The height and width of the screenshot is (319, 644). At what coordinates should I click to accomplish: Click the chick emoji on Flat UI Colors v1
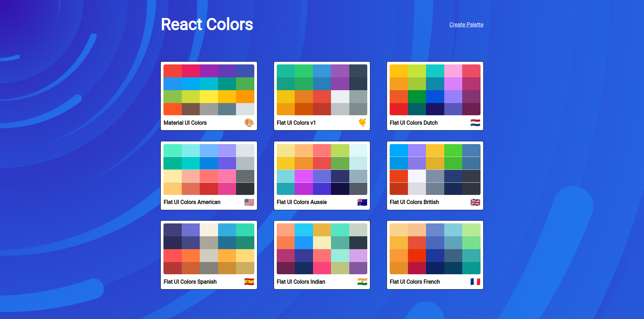[x=363, y=123]
